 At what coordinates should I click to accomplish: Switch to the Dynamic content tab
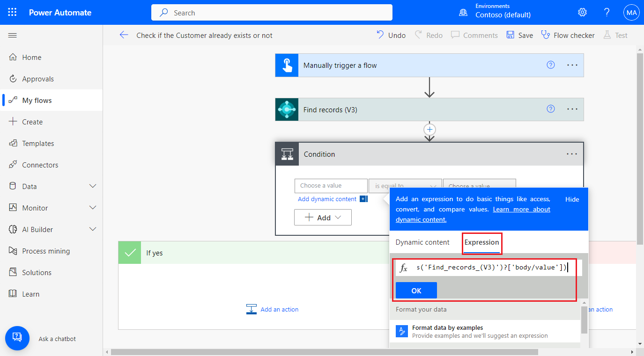[423, 242]
